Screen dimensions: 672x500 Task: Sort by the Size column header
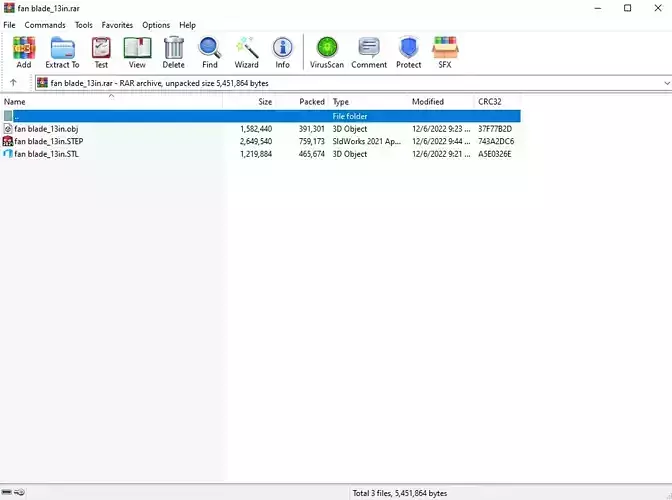pyautogui.click(x=249, y=102)
